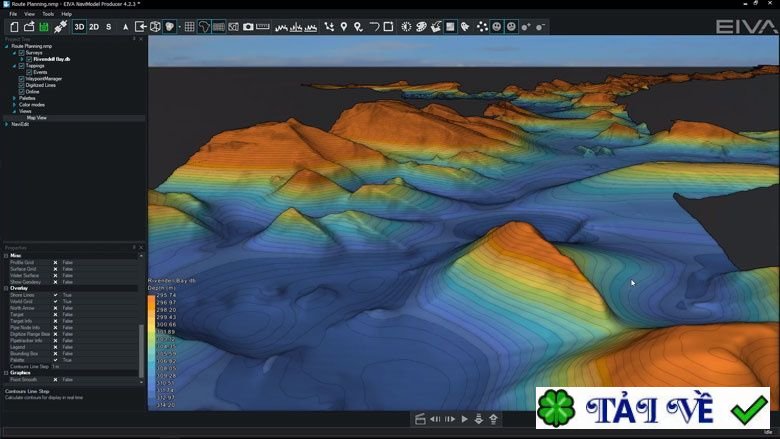The width and height of the screenshot is (780, 439).
Task: Toggle the Surveys checkbox in project tree
Action: coord(21,53)
